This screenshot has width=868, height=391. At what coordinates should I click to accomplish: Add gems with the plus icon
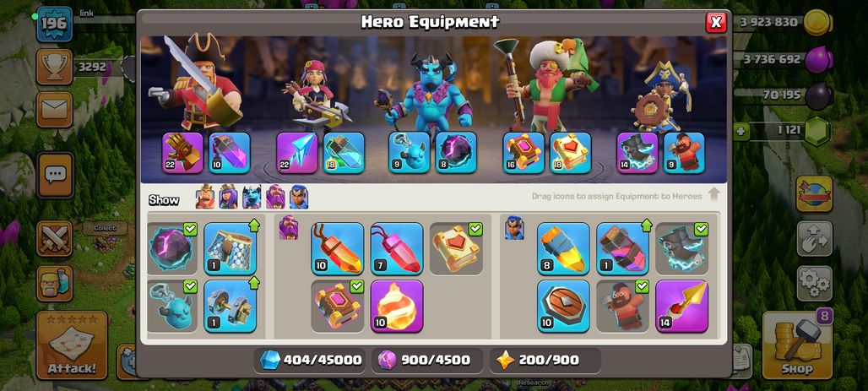pyautogui.click(x=741, y=132)
